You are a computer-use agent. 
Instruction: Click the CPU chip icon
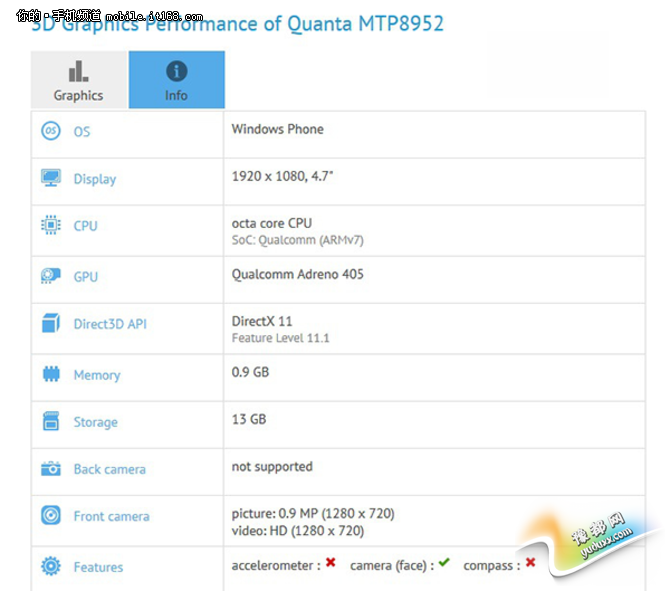(51, 225)
